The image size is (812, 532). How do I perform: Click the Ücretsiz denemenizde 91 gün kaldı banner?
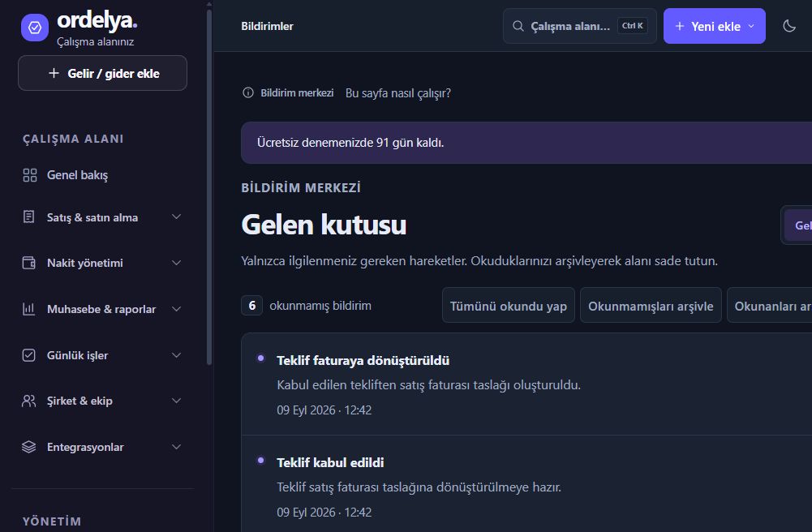point(526,142)
